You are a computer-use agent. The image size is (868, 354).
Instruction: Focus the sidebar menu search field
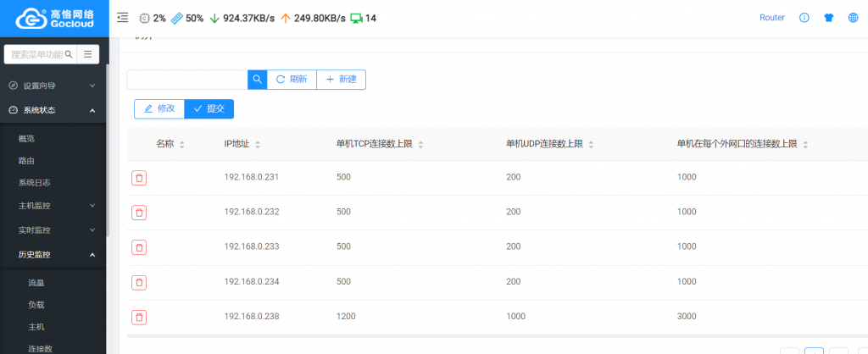[x=36, y=54]
